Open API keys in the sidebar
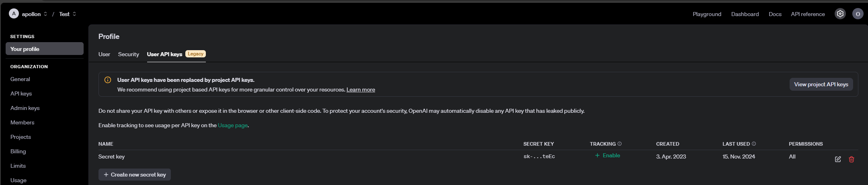Screen dimensions: 868x185 (x=21, y=94)
